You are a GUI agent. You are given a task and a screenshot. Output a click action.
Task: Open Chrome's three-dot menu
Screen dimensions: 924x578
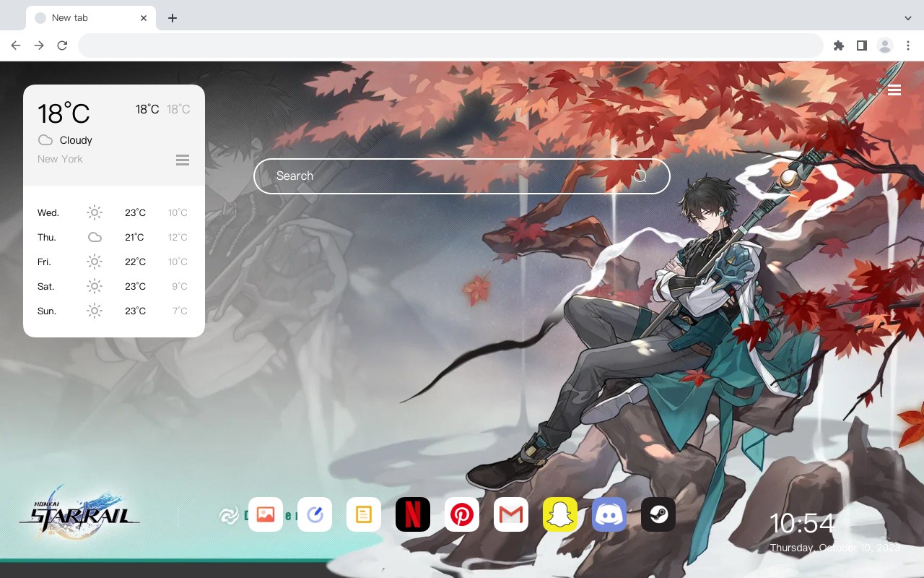click(x=908, y=46)
